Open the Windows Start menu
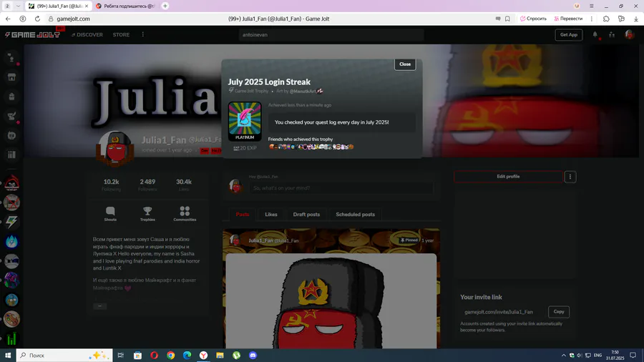644x362 pixels. 8,356
